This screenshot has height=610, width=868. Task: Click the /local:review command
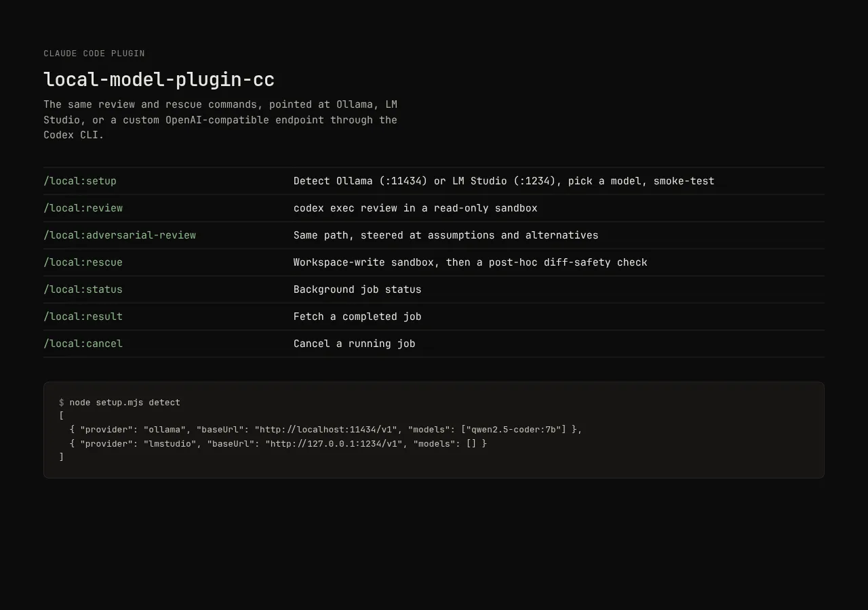tap(83, 208)
